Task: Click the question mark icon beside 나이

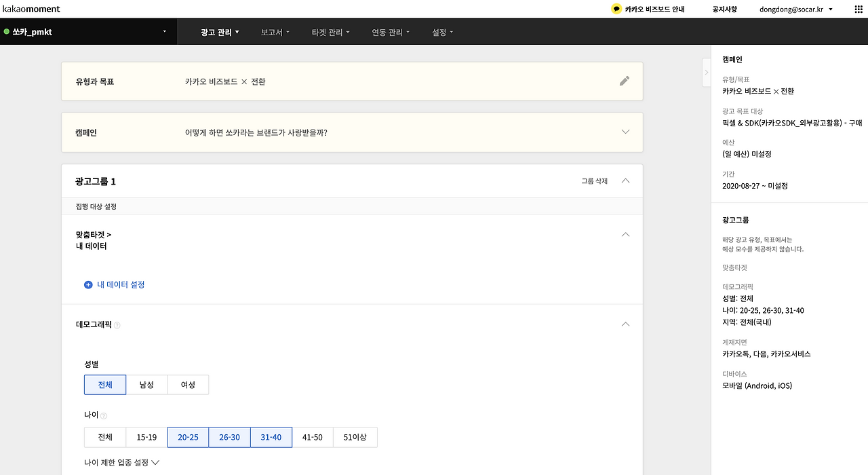Action: (x=103, y=415)
